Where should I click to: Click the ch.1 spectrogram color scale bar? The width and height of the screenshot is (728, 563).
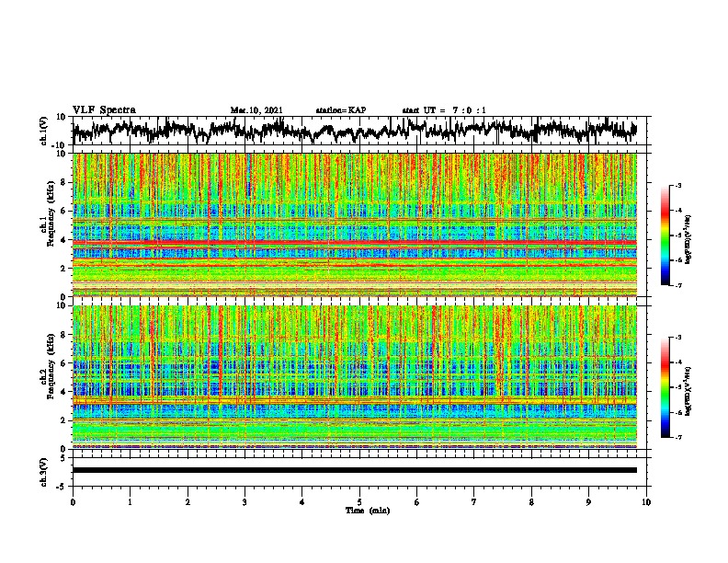(665, 236)
